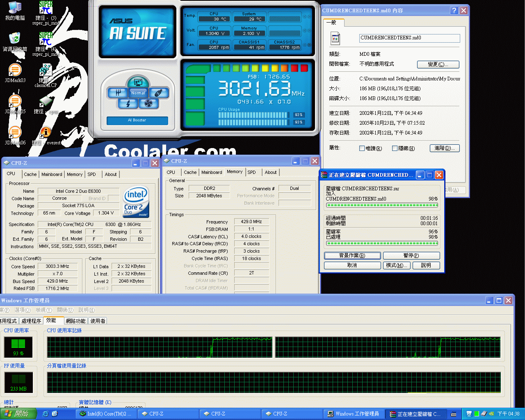The height and width of the screenshot is (420, 525).
Task: Open the Start menu 開始
Action: [x=18, y=414]
